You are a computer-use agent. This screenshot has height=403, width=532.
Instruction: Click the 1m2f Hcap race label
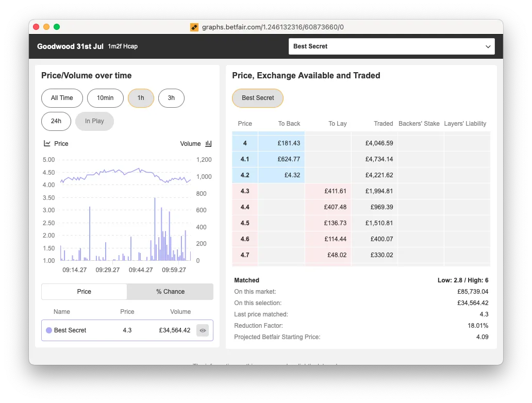coord(123,46)
